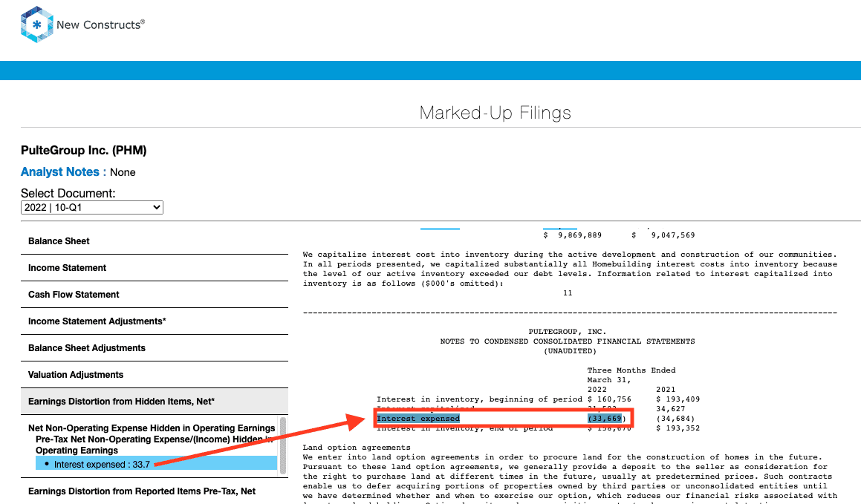Image resolution: width=861 pixels, height=504 pixels.
Task: Open the Cash Flow Statement section
Action: tap(155, 295)
